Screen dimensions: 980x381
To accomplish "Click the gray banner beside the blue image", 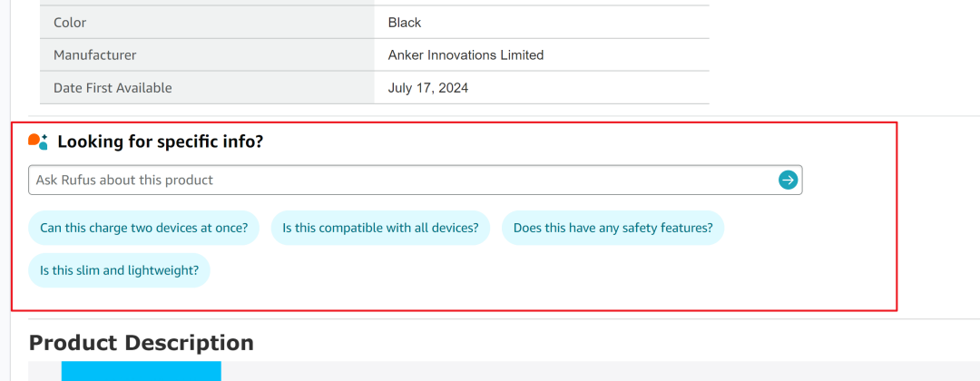I will (600, 371).
